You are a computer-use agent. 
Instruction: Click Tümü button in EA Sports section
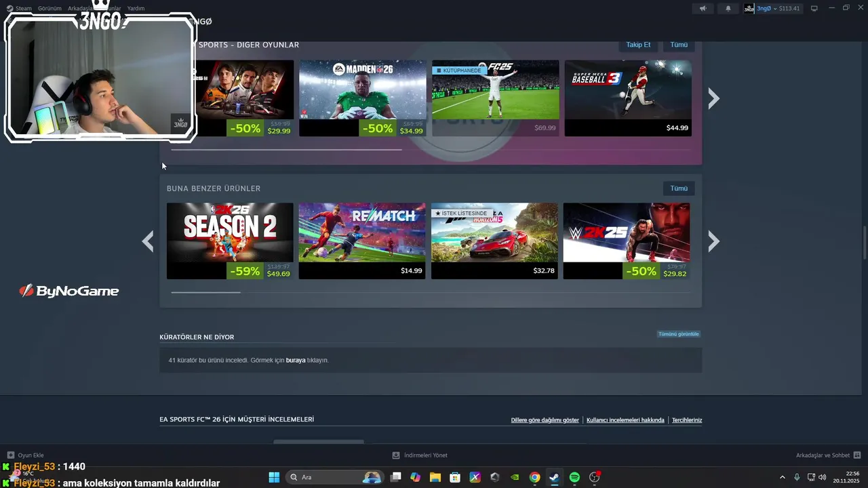(x=679, y=45)
